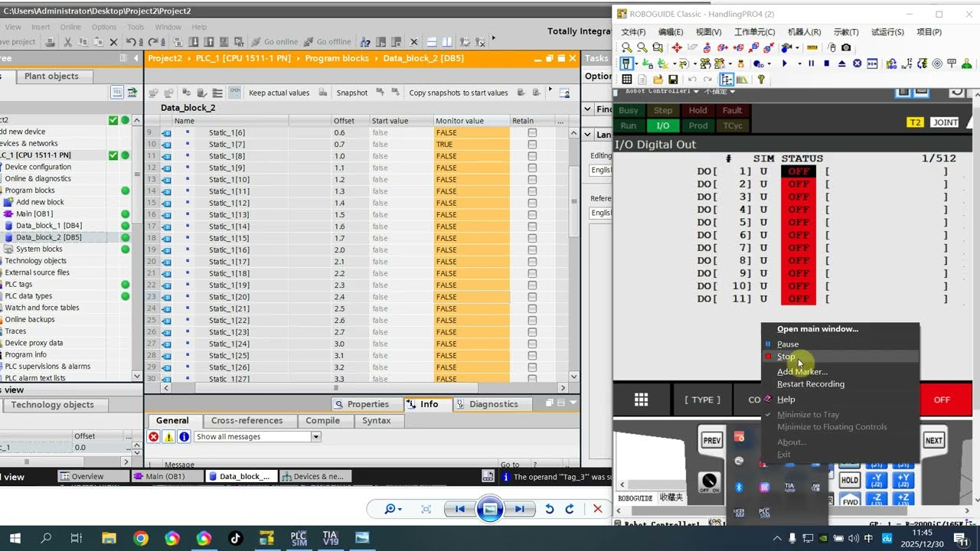Click ROBOGUIDE zoom out magnifier icon
This screenshot has height=551, width=980.
642,47
